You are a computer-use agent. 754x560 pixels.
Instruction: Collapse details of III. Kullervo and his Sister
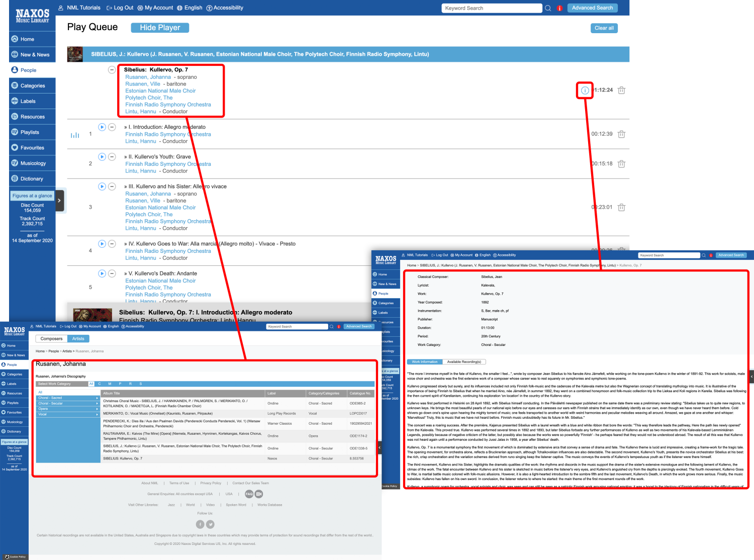(112, 186)
